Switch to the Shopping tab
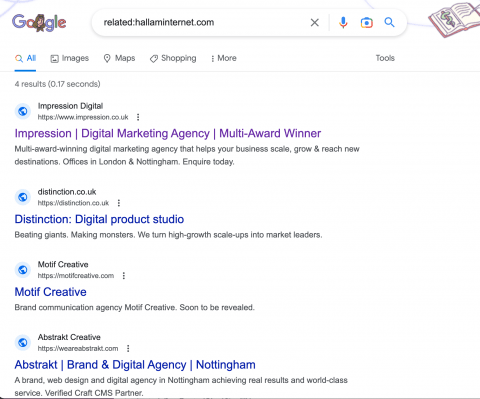 (173, 58)
